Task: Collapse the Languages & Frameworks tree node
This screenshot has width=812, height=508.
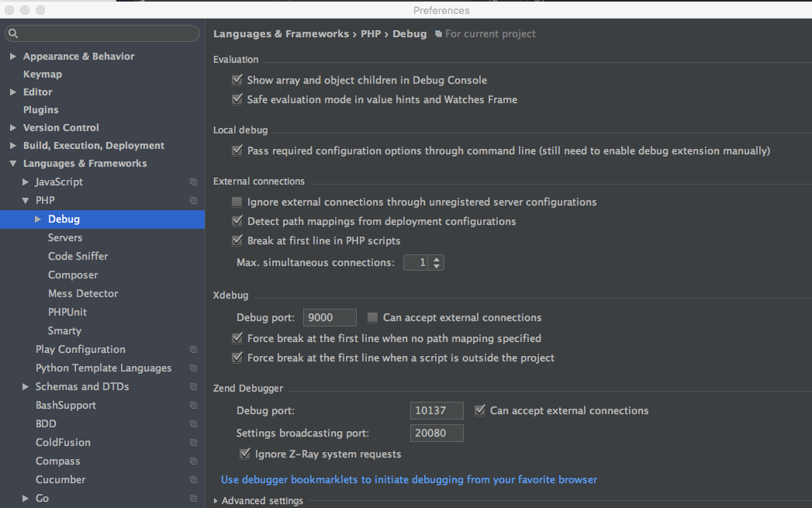Action: pos(13,163)
